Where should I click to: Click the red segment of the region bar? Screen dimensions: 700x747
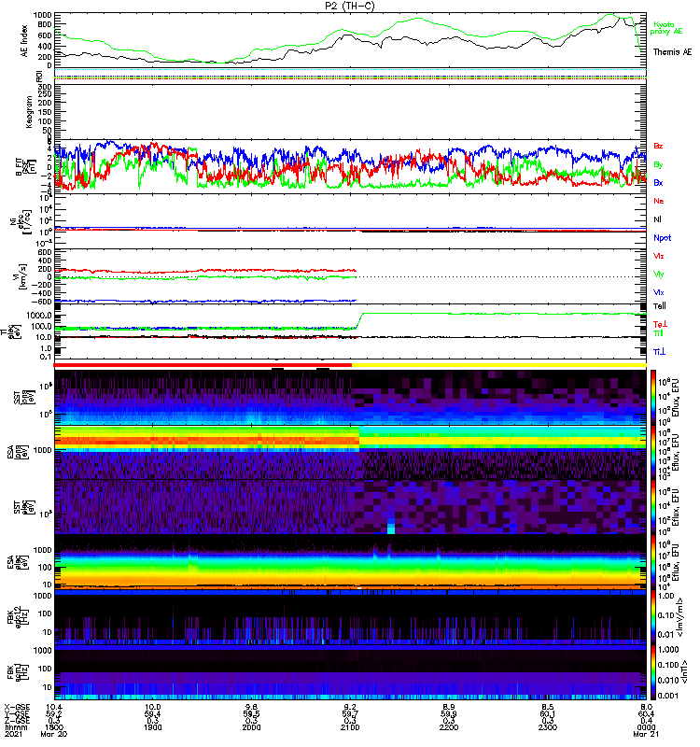pos(203,365)
